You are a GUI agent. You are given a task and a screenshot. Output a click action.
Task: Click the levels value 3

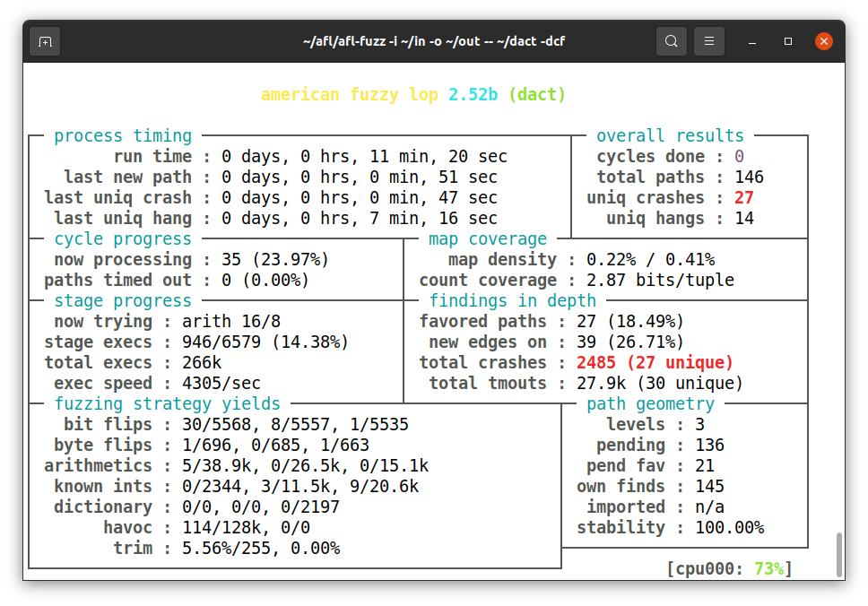[x=699, y=425]
